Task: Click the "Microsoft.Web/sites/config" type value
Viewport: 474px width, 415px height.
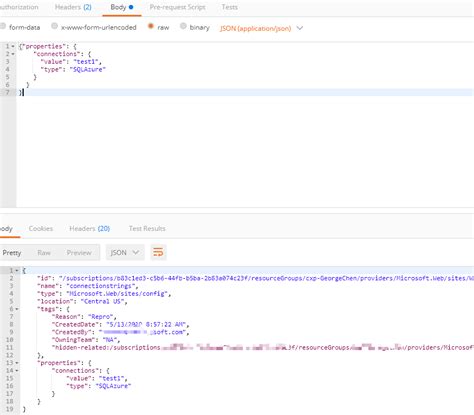Action: [x=117, y=294]
